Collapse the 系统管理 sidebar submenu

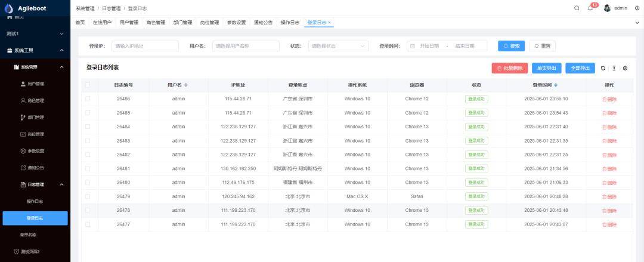(x=35, y=67)
